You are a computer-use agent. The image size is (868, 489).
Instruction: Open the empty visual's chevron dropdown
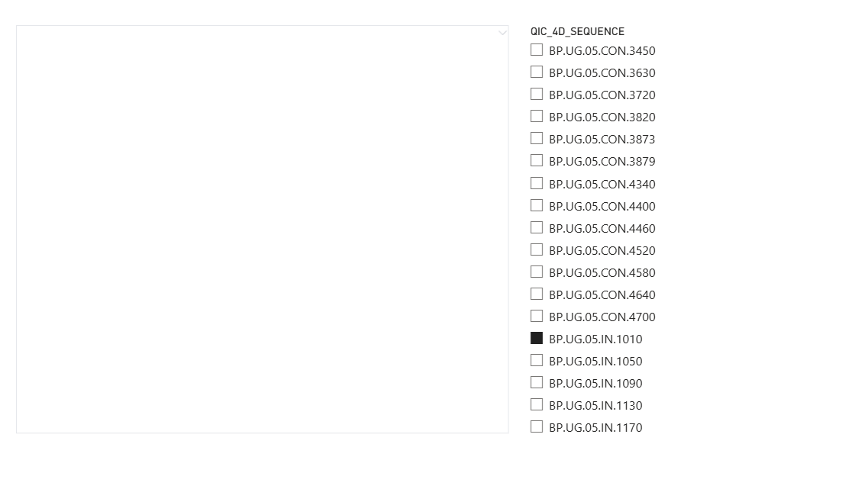pyautogui.click(x=502, y=33)
